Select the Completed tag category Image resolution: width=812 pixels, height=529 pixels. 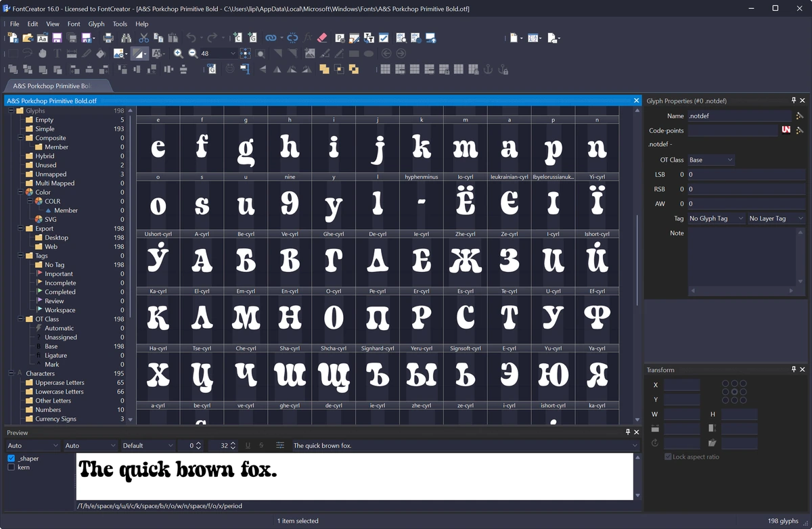click(60, 292)
